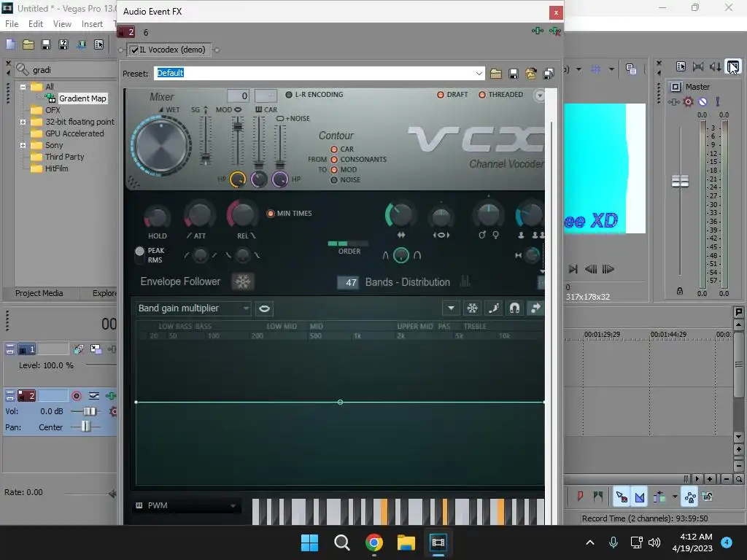This screenshot has width=747, height=560.
Task: Click Master insert plug-in chain icon
Action: coord(673,101)
